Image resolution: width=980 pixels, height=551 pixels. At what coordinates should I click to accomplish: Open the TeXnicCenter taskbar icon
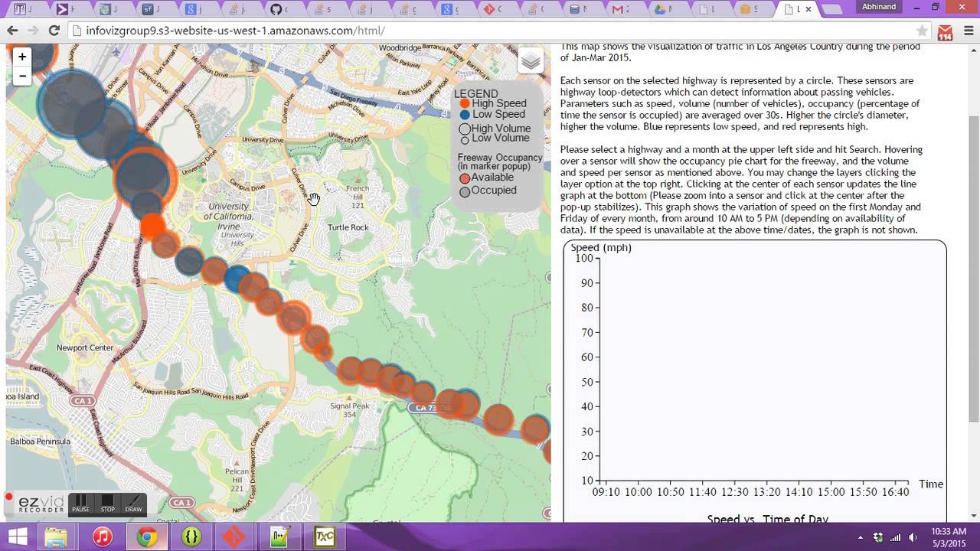(x=325, y=537)
